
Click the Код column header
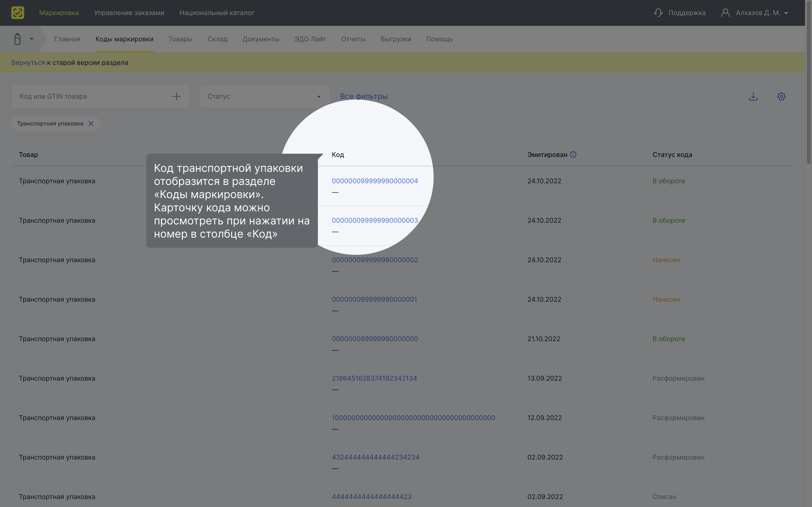[338, 155]
